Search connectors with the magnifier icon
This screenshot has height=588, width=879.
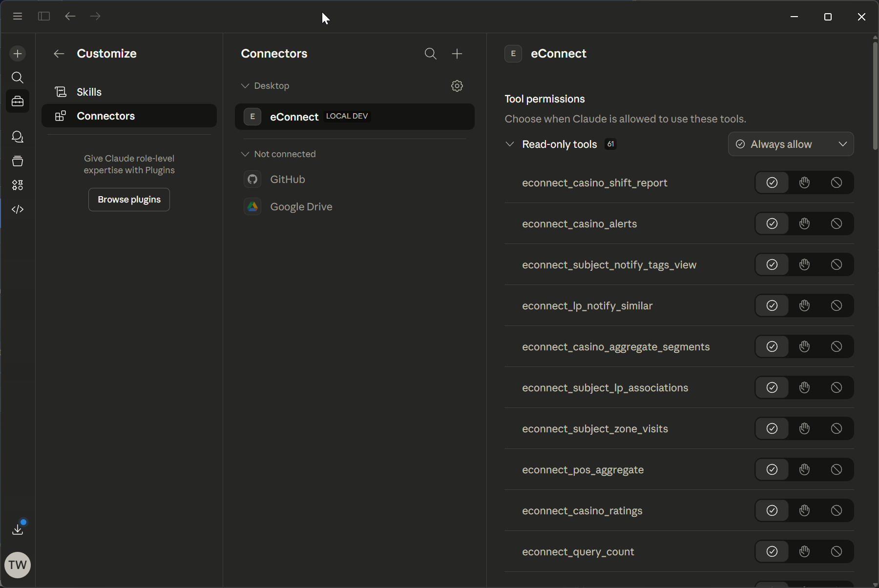[430, 54]
